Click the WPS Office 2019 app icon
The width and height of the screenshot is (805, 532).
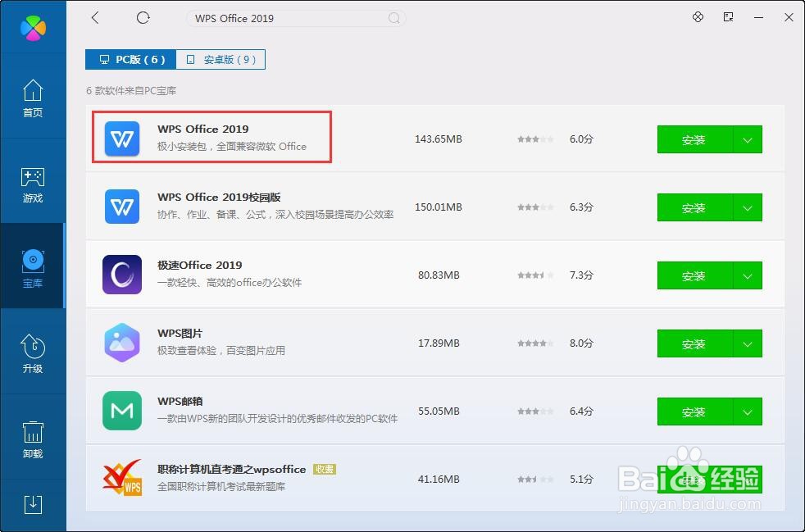pos(122,139)
